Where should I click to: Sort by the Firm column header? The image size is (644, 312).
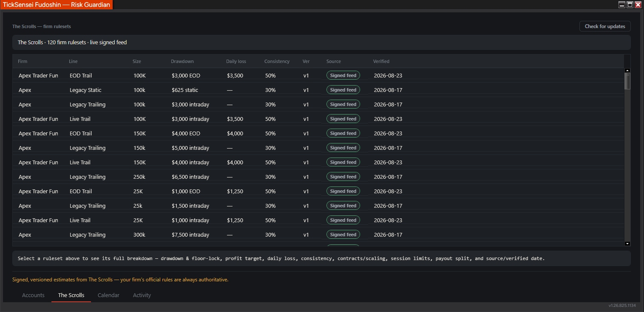(23, 61)
